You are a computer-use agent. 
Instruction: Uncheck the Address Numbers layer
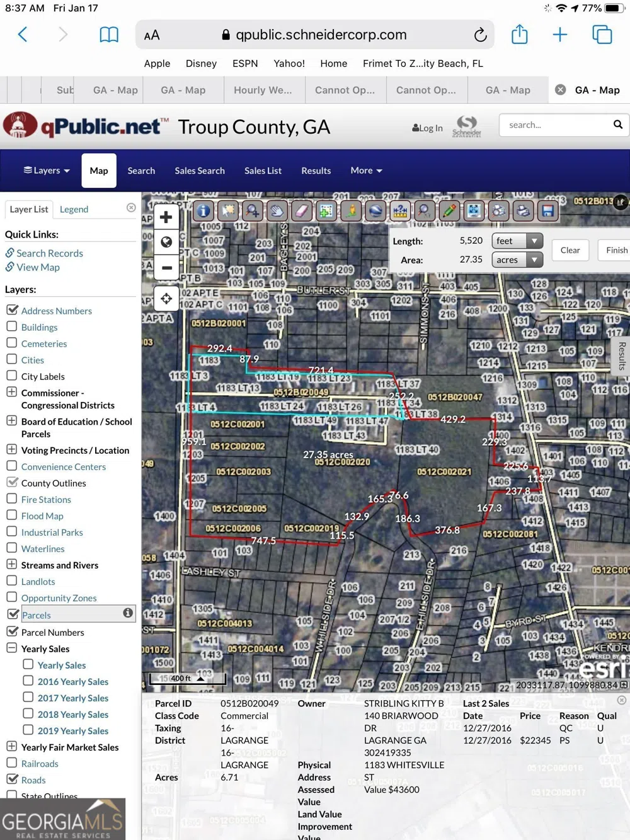click(12, 310)
